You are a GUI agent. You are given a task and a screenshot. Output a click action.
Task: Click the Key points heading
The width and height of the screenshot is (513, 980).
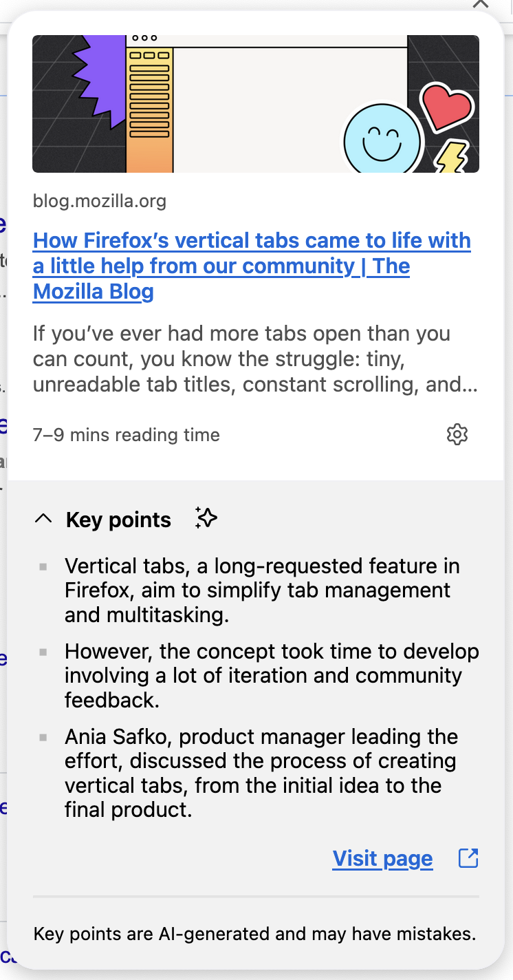coord(118,520)
